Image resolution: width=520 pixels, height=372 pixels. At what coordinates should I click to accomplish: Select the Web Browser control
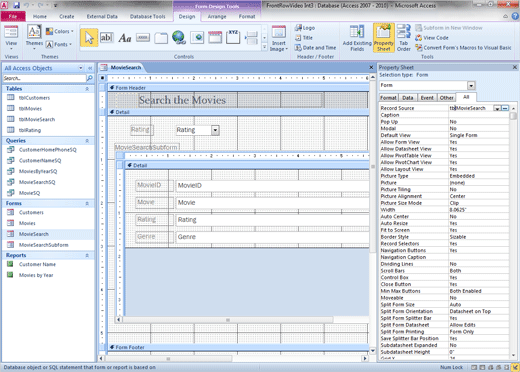tap(197, 38)
